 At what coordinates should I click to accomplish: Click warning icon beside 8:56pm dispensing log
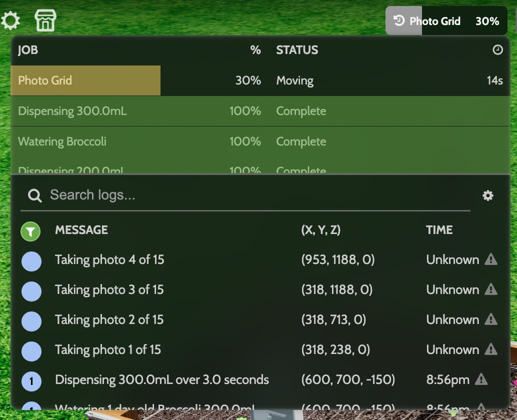[x=481, y=379]
